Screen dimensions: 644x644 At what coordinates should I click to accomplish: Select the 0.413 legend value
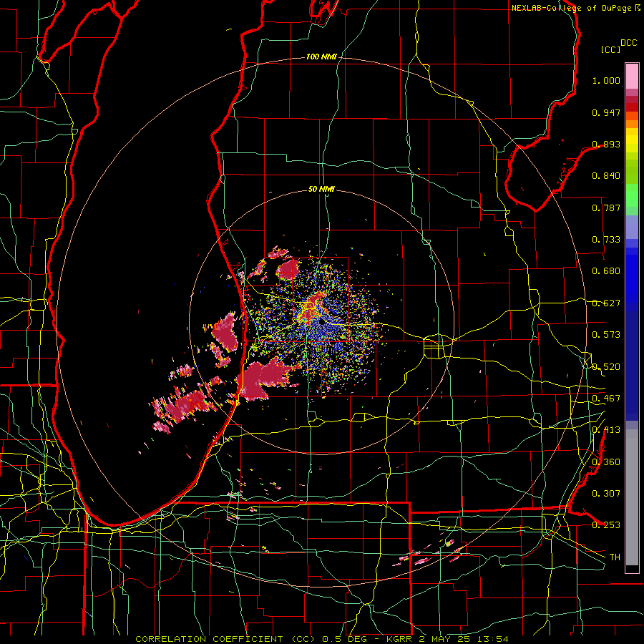tap(606, 430)
